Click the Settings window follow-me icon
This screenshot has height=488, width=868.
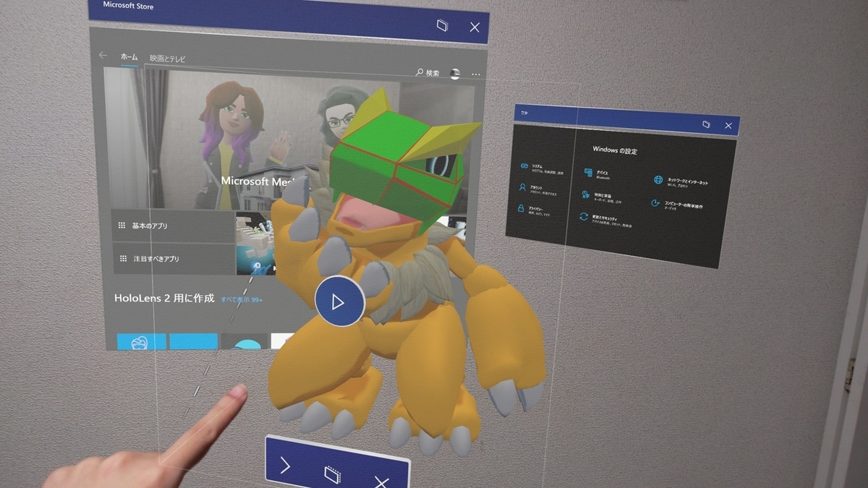click(706, 124)
